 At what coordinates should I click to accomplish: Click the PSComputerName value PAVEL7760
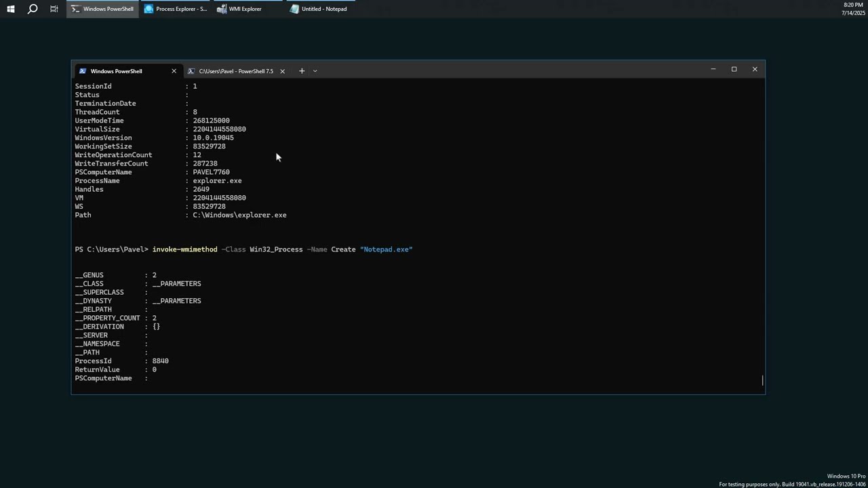pyautogui.click(x=211, y=172)
